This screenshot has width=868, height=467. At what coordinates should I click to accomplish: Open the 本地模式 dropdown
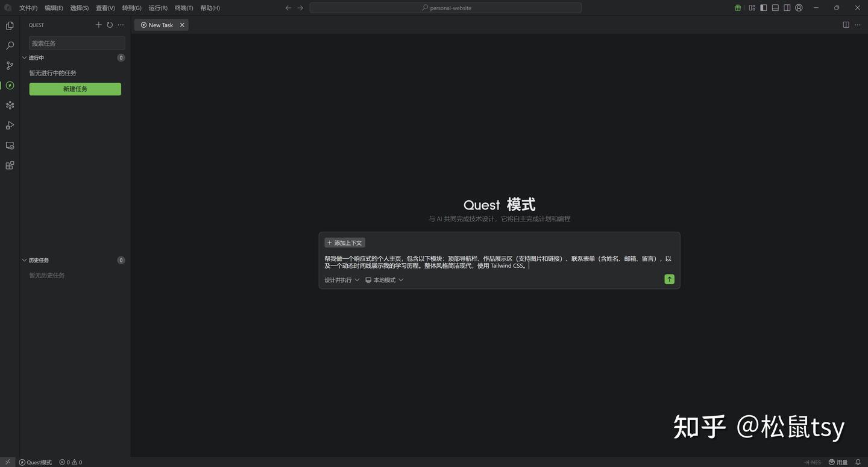coord(385,280)
